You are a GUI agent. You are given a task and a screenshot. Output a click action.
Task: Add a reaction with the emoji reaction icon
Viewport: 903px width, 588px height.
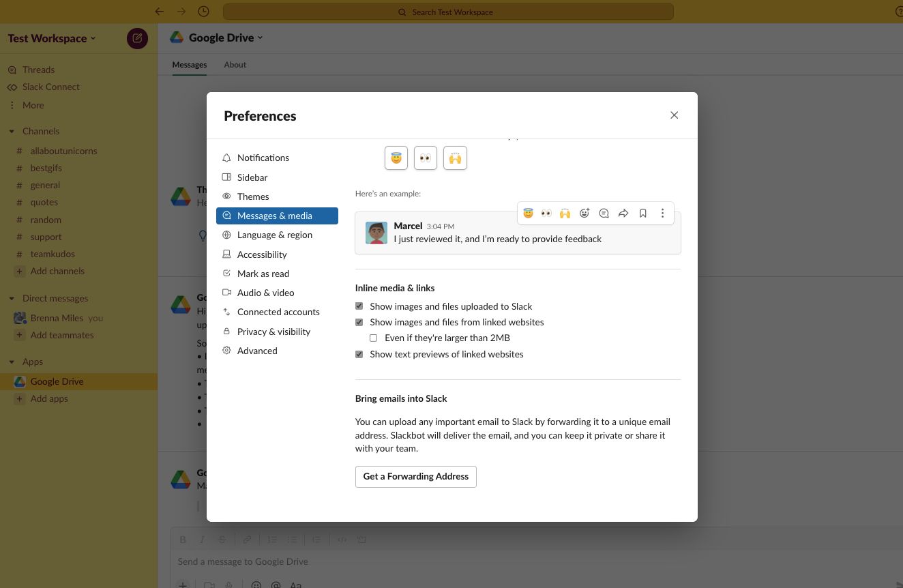click(x=584, y=213)
